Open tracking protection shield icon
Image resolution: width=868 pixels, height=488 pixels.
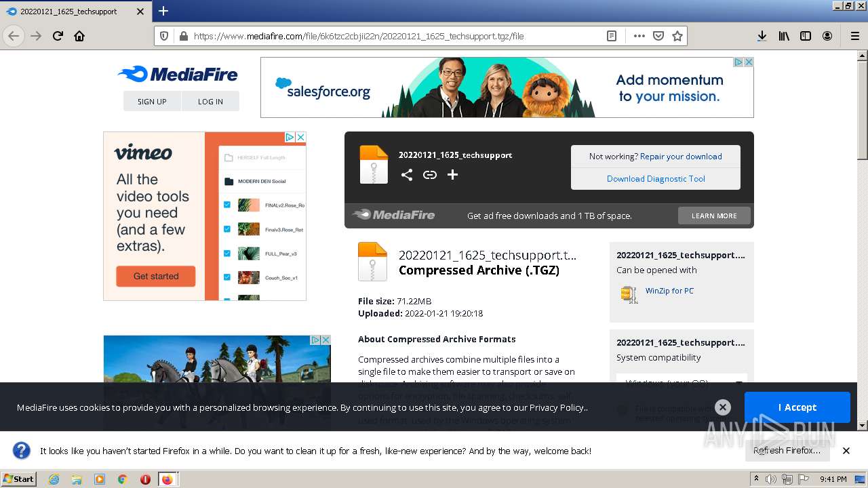[164, 36]
